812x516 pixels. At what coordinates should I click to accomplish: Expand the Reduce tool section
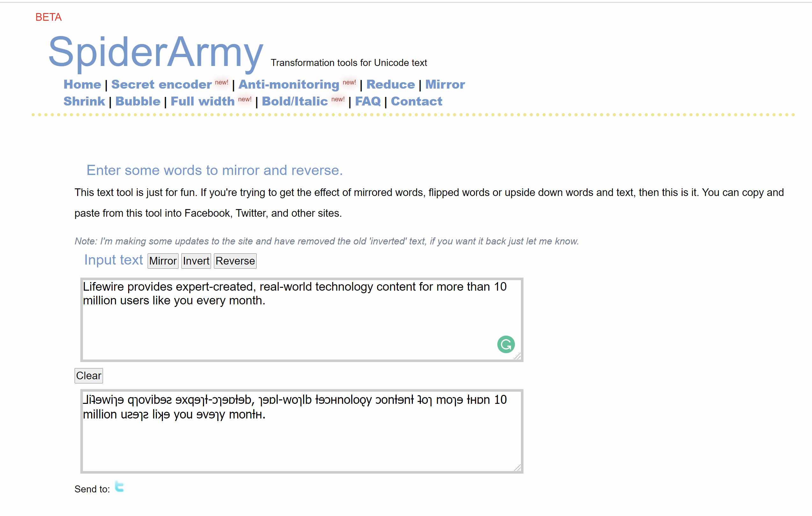(x=390, y=84)
